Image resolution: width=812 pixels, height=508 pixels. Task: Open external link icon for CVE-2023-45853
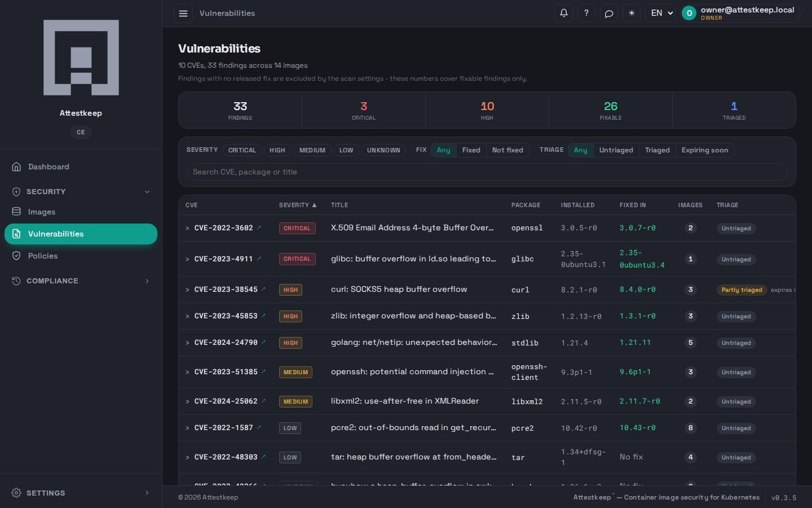tap(263, 316)
